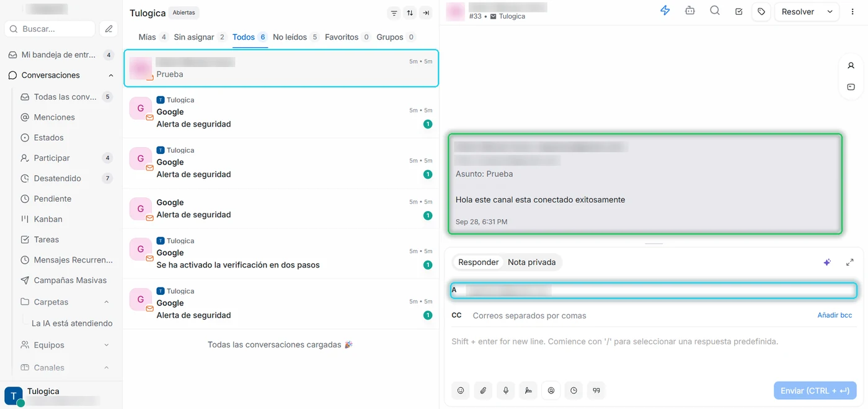The image size is (868, 409).
Task: Go to Menciones in sidebar
Action: point(66,117)
